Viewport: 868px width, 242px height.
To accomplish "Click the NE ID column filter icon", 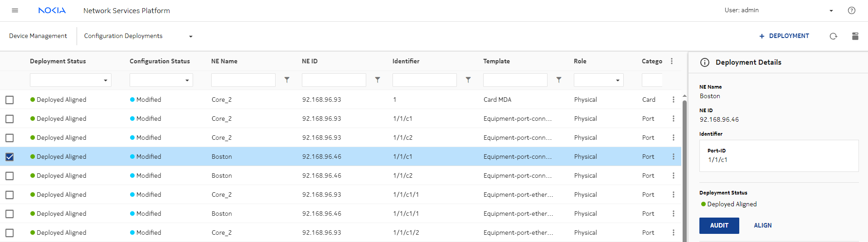I will tap(378, 80).
